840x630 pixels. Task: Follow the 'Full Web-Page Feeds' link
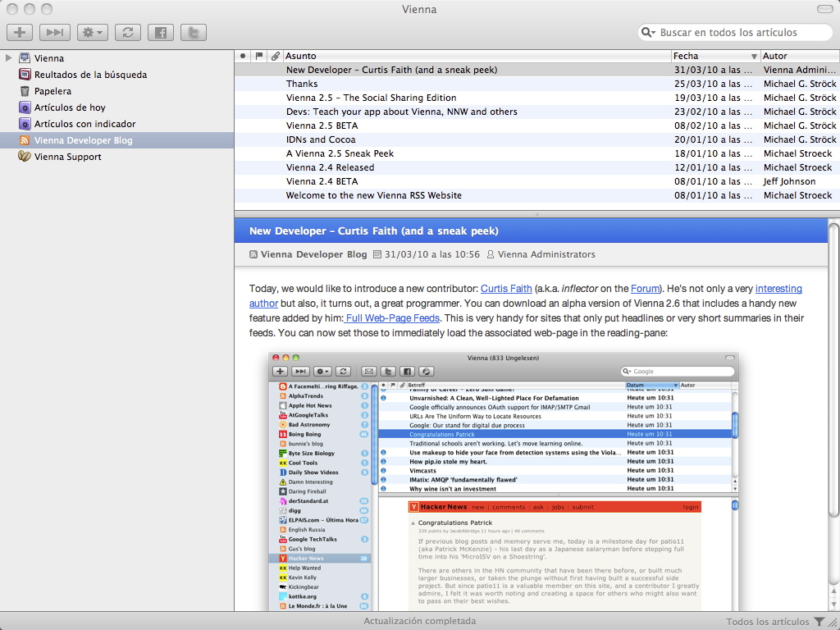coord(391,317)
